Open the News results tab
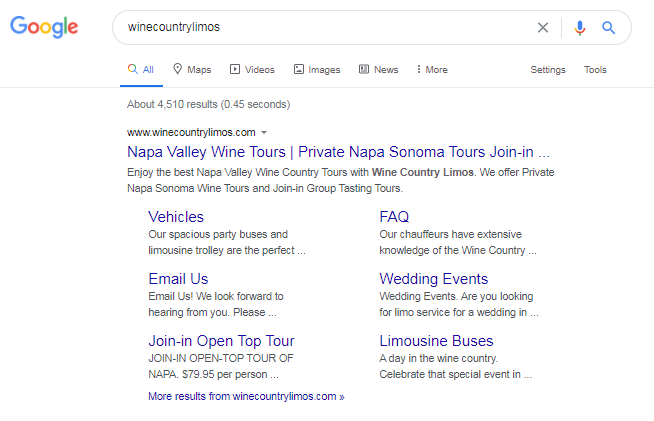 click(378, 70)
